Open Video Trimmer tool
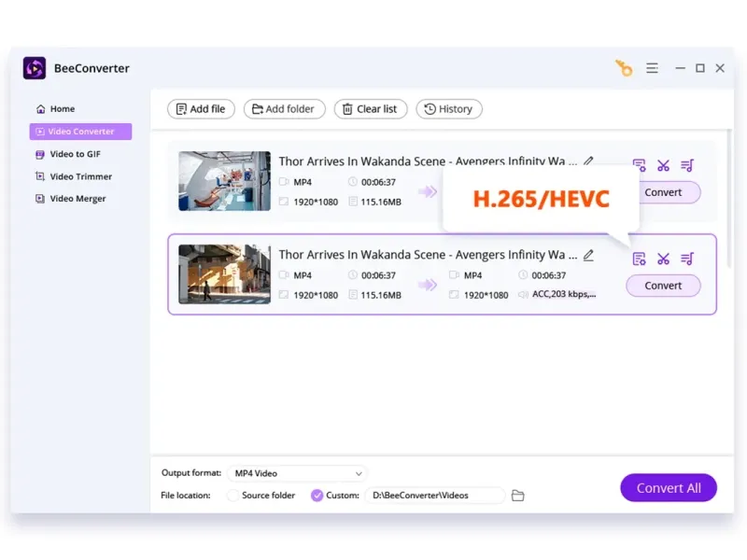The width and height of the screenshot is (747, 560). 80,176
